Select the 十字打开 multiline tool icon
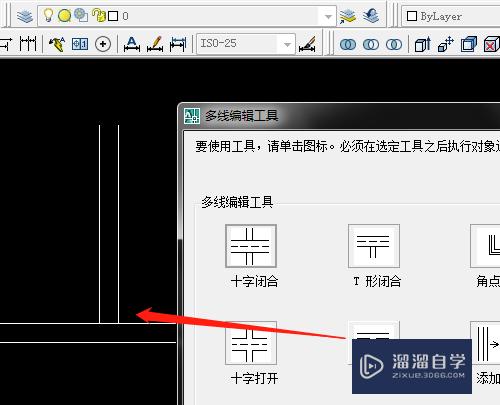Viewport: 500px width, 405px height. [x=251, y=343]
